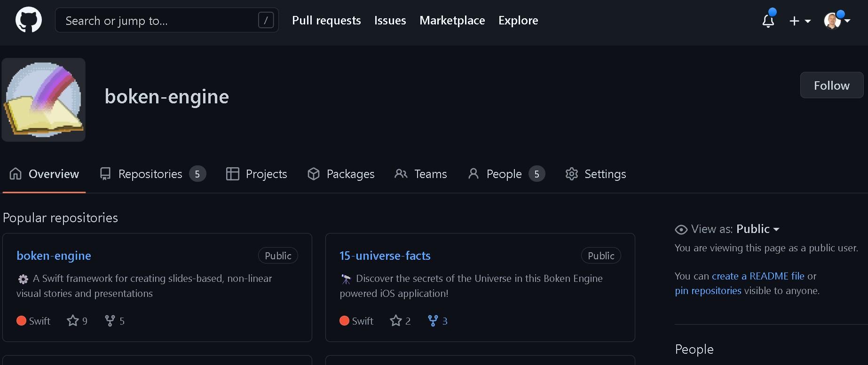This screenshot has width=868, height=365.
Task: Open Marketplace in top navigation
Action: pos(452,20)
